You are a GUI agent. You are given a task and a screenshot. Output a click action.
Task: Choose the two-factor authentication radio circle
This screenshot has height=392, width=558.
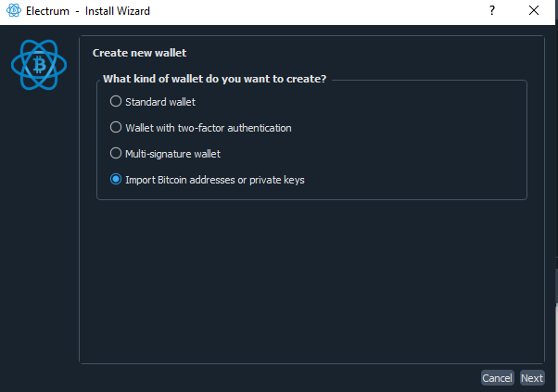[116, 127]
